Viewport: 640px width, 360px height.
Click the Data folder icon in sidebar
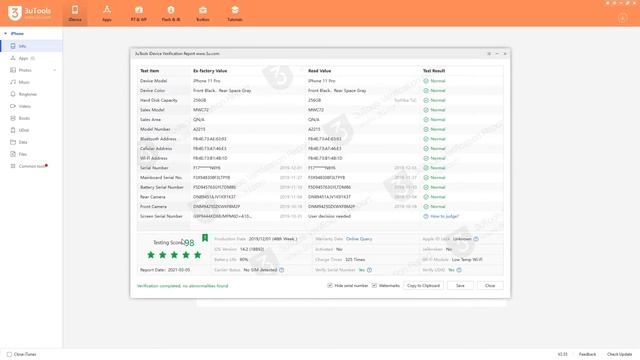coord(13,142)
